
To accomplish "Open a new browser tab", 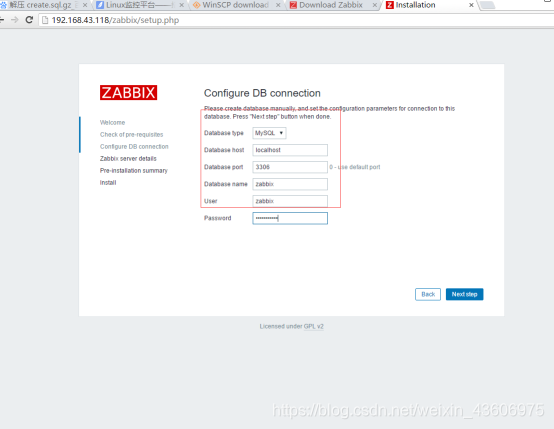I will (x=488, y=5).
